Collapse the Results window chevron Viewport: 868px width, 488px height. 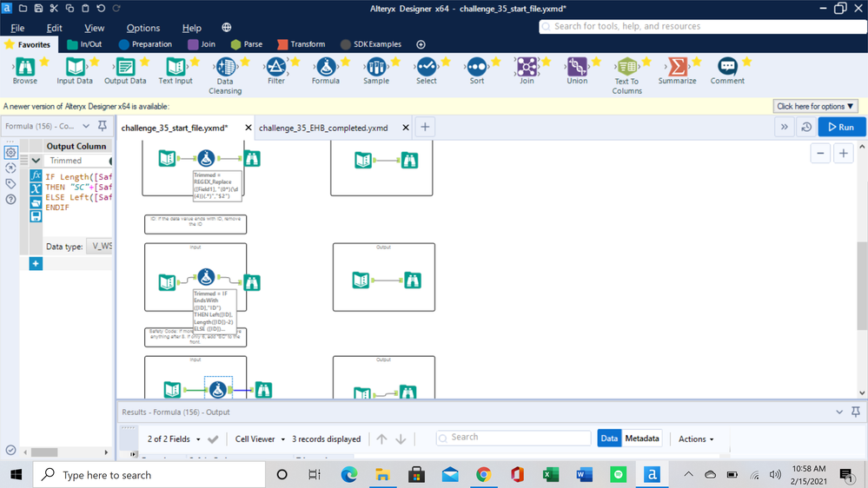pos(839,412)
